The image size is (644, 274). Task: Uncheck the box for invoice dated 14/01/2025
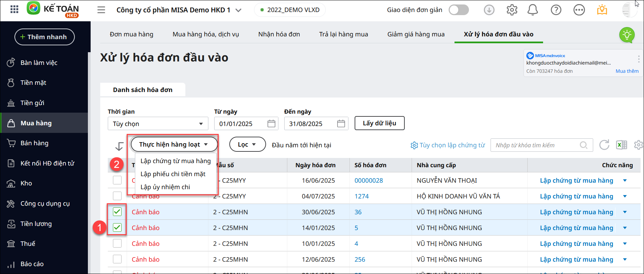[x=117, y=228]
